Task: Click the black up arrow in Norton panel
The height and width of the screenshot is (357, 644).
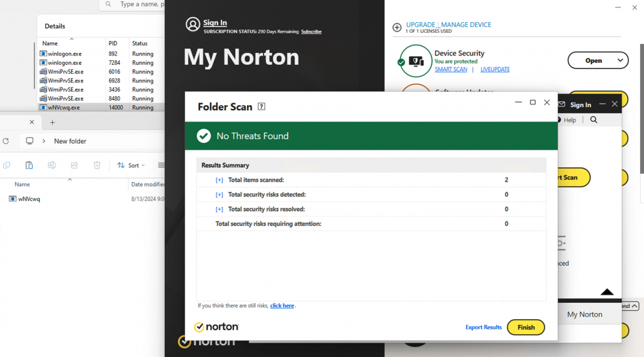Action: [x=607, y=292]
